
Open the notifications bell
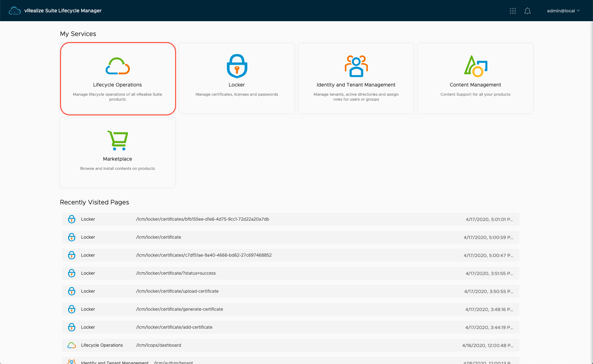pyautogui.click(x=527, y=11)
